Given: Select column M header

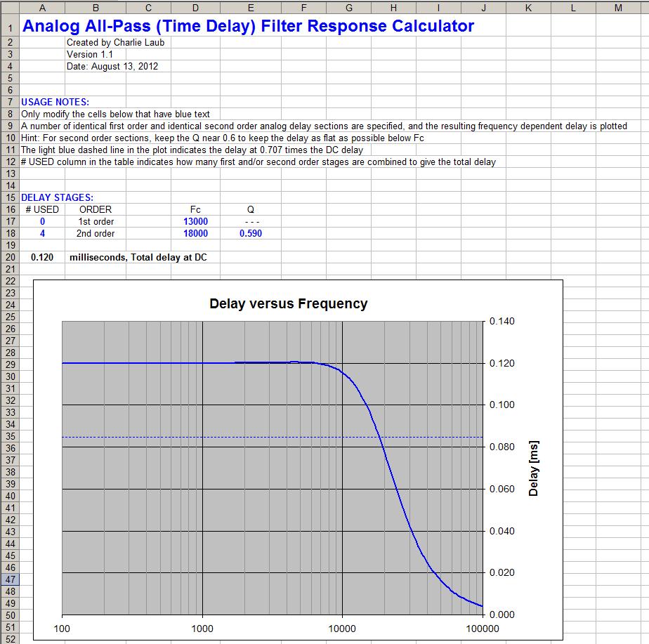Looking at the screenshot, I should coord(618,8).
